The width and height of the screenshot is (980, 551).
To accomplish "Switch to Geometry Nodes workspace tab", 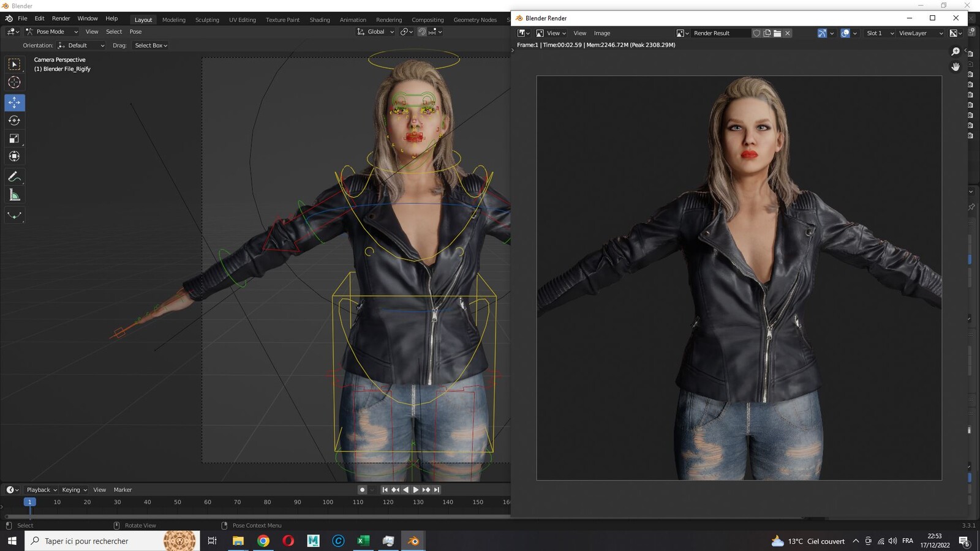I will (x=475, y=20).
